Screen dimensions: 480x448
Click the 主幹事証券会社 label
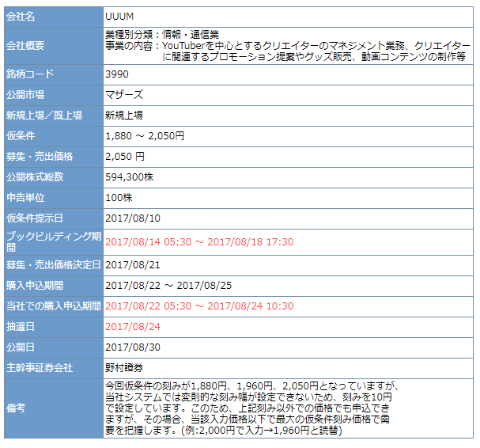coord(40,368)
